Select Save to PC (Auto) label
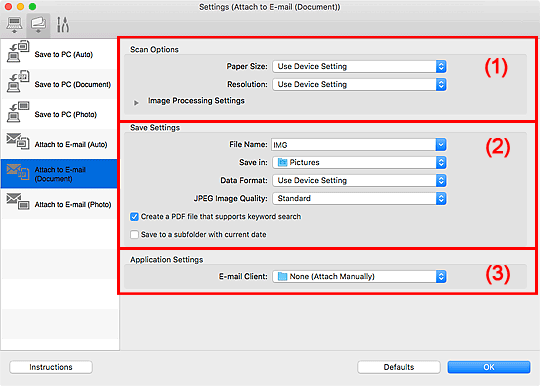 pos(64,54)
